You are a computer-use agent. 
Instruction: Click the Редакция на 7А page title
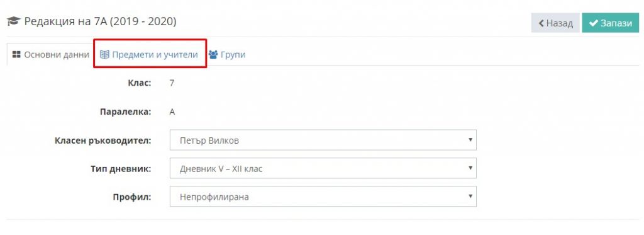coord(100,21)
